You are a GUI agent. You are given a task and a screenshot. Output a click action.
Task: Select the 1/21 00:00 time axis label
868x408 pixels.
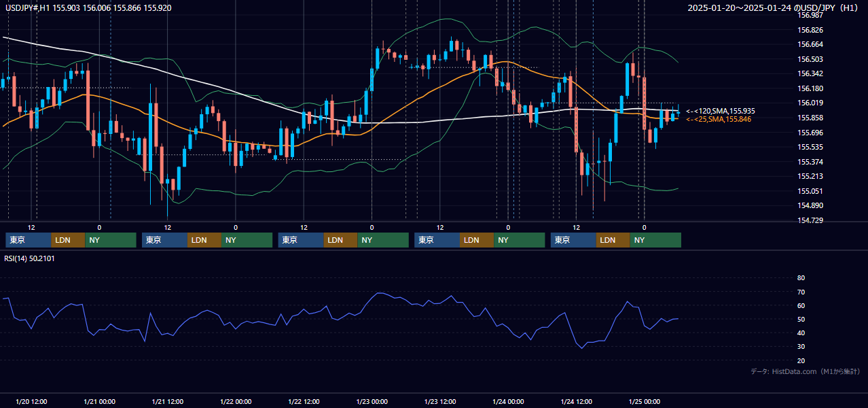click(x=99, y=402)
